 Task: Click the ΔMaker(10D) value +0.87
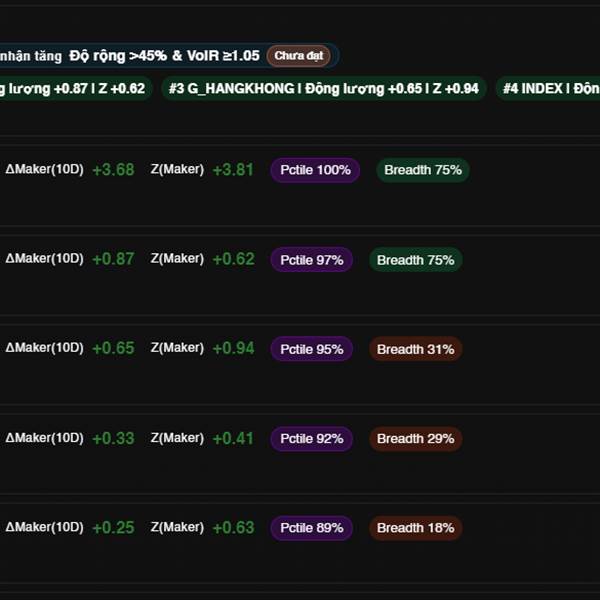pos(113,259)
